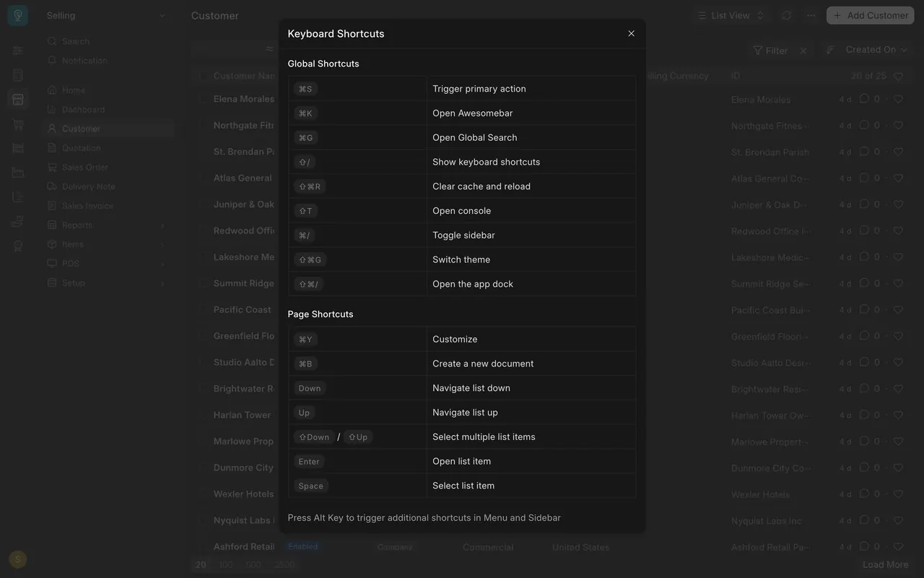
Task: Open the storefront Selling icon in the rail
Action: click(18, 99)
